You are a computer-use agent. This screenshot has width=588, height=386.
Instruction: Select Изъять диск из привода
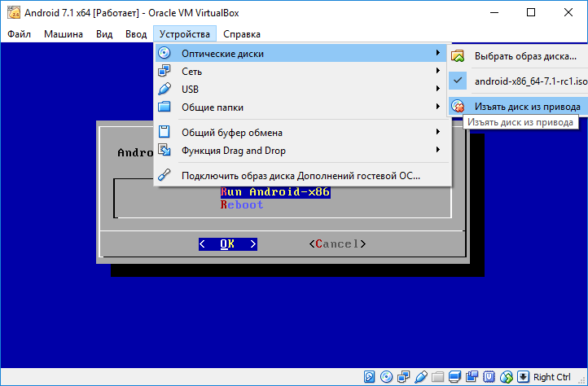click(x=518, y=107)
